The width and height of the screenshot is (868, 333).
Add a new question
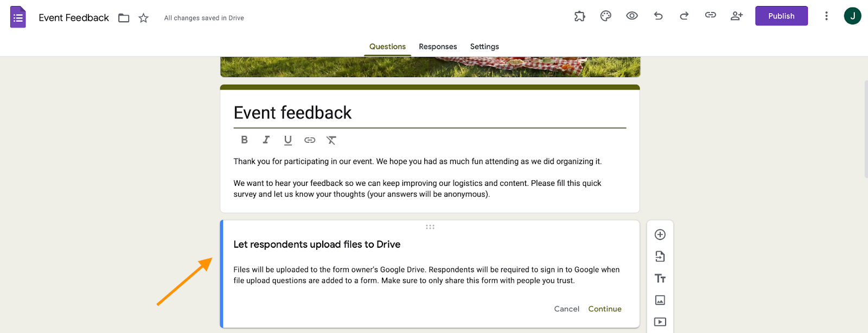click(x=660, y=235)
